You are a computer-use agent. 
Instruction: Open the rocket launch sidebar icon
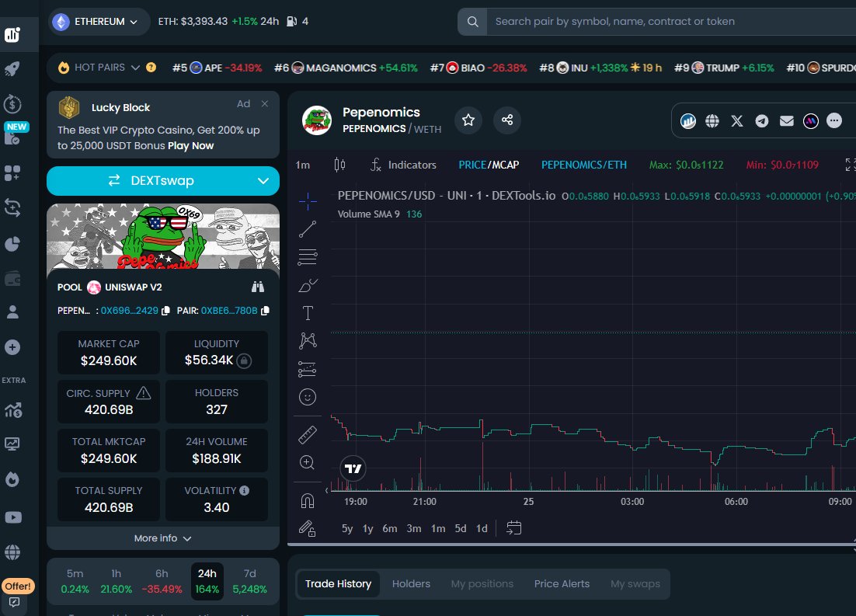click(12, 69)
